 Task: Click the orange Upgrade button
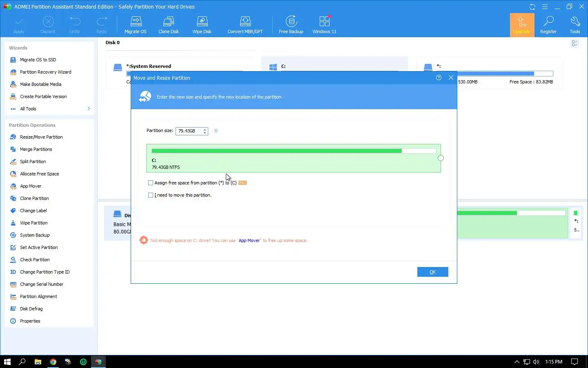point(522,25)
